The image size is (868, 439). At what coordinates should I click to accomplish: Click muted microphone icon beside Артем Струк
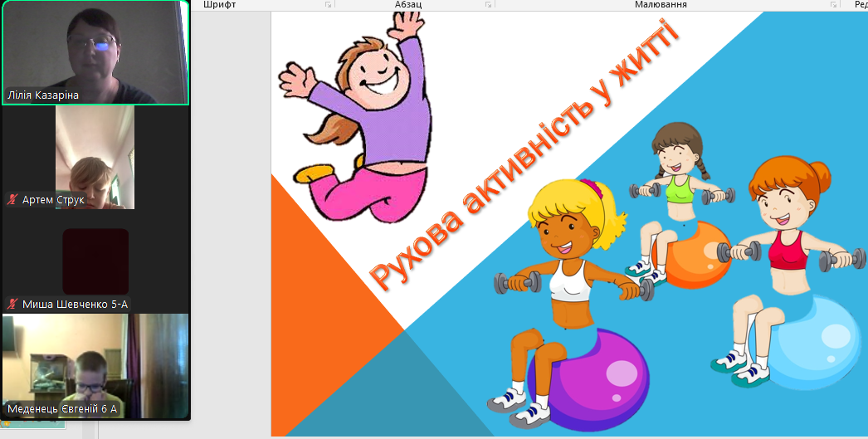(x=12, y=199)
